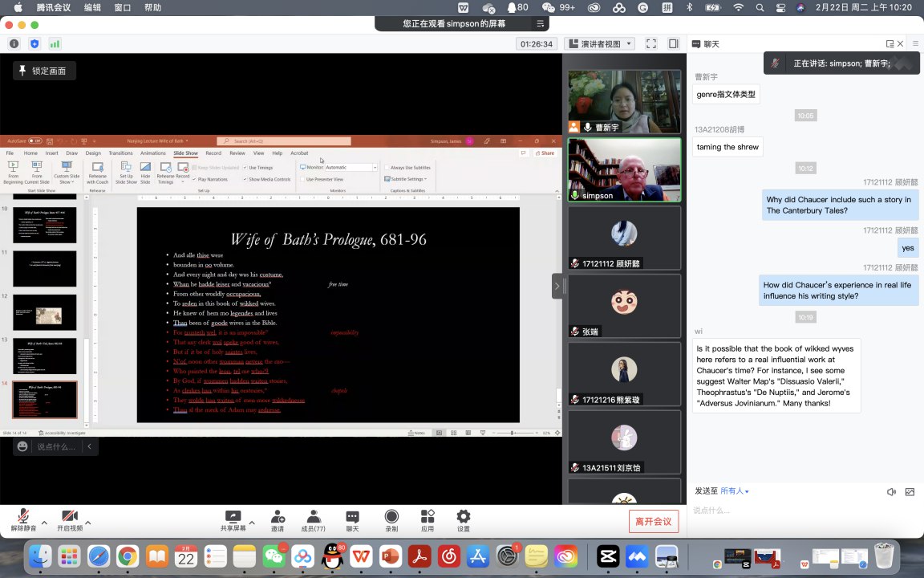Click the Set Up Slide Show button

125,173
